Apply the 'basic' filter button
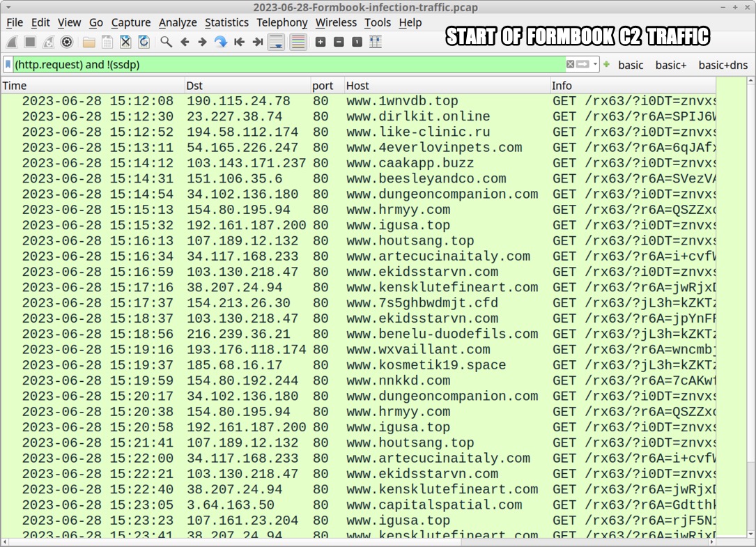Image resolution: width=756 pixels, height=547 pixels. (631, 65)
